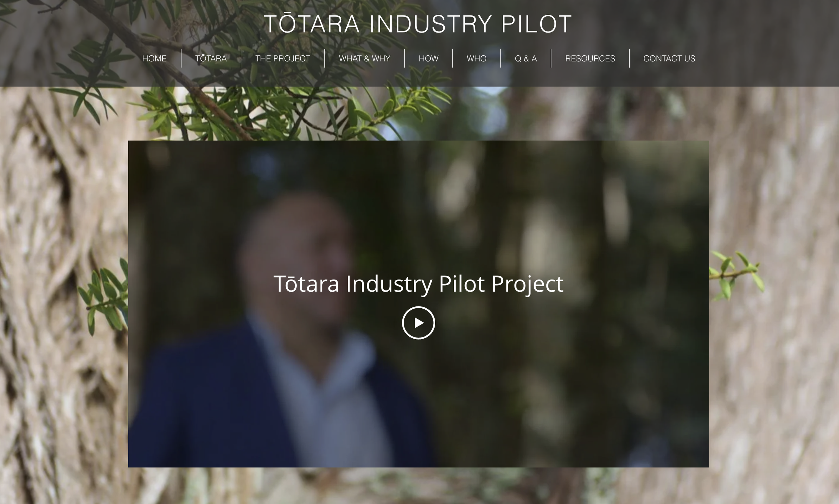Select WHAT & WHY in the navigation
Image resolution: width=839 pixels, height=504 pixels.
tap(364, 58)
